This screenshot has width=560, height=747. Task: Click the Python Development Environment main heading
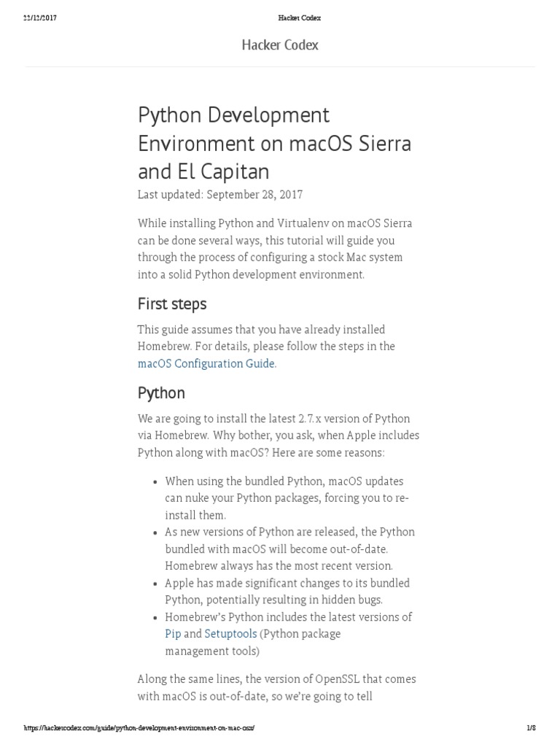point(274,143)
